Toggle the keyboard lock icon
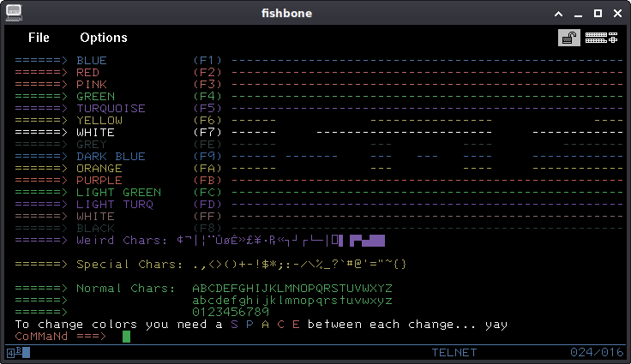The image size is (631, 364). [569, 38]
